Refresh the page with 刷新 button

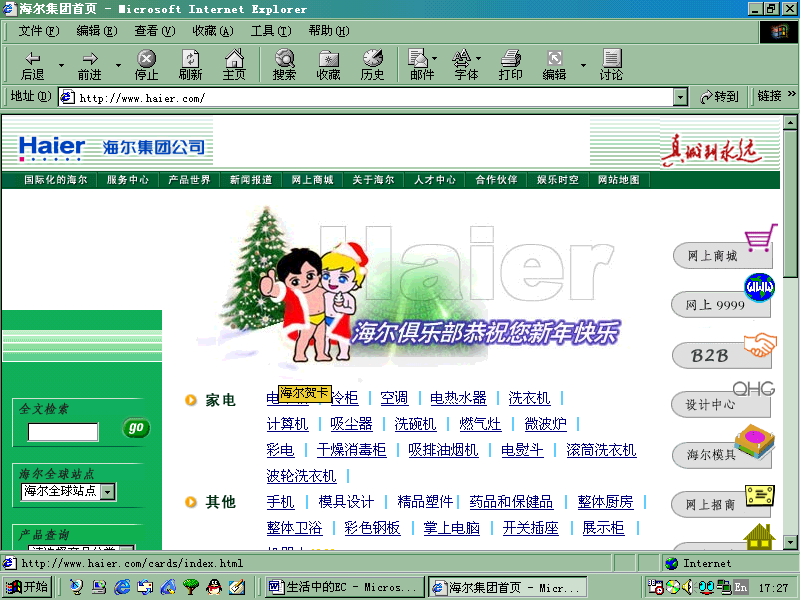coord(190,65)
